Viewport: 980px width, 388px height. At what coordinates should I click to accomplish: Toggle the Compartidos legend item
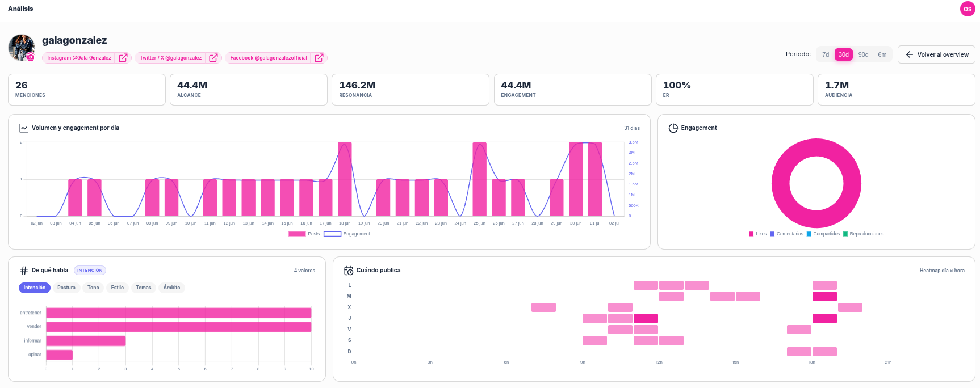tap(823, 234)
